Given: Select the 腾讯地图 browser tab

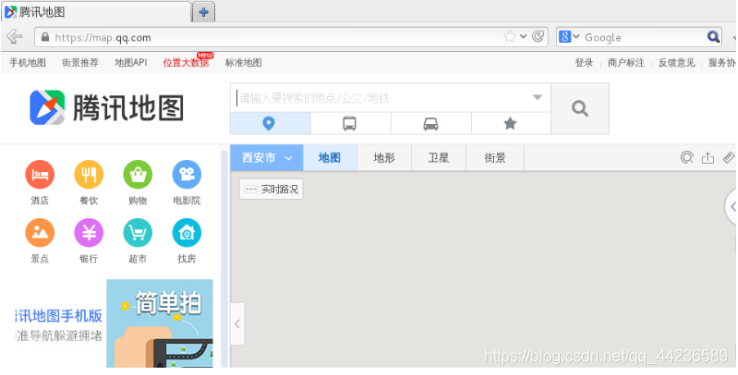Looking at the screenshot, I should tap(96, 12).
